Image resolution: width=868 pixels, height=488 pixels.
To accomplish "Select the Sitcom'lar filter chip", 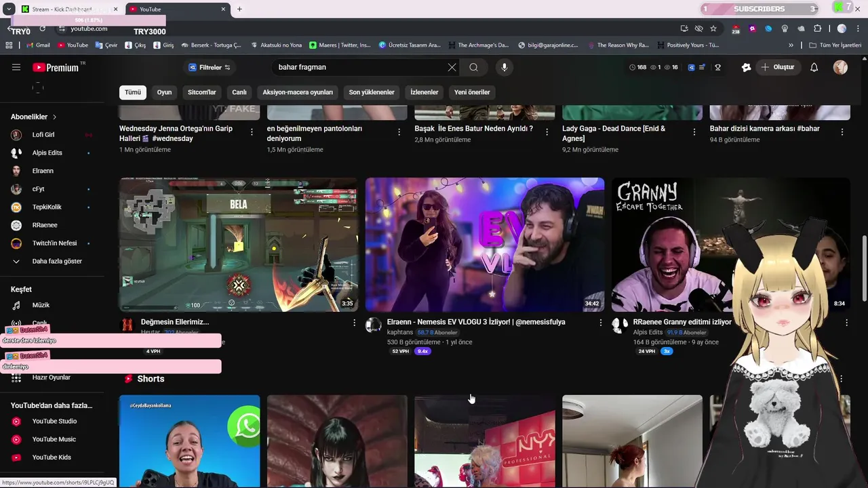I will click(x=202, y=92).
